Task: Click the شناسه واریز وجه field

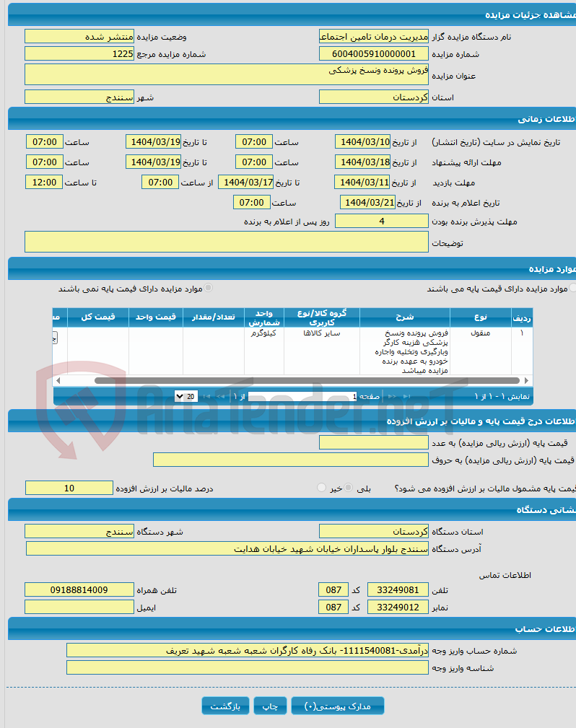Action: click(x=248, y=667)
